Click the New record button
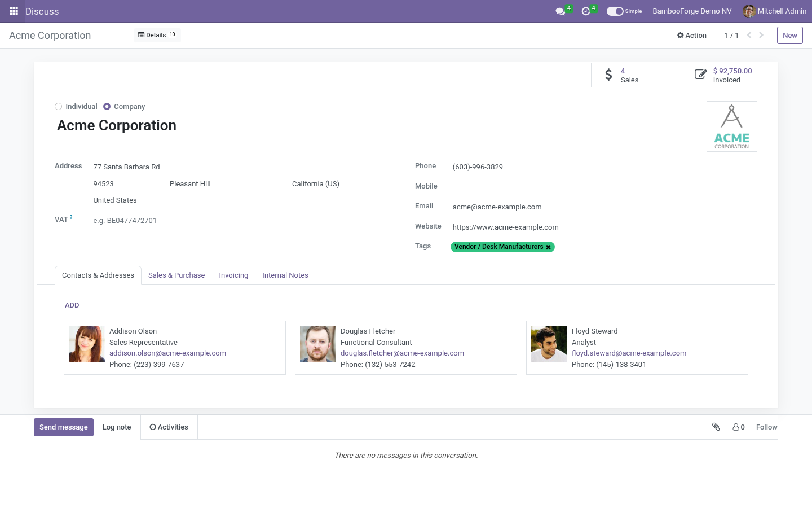Screen dimensions: 812x508 790,35
